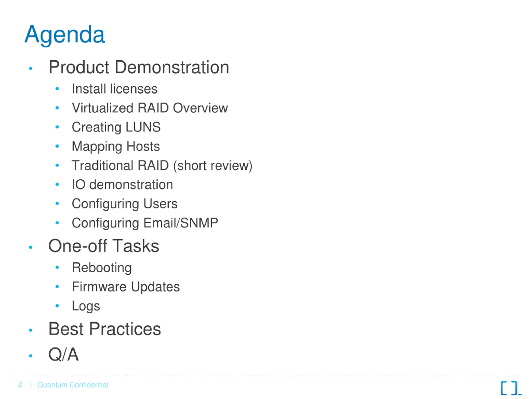Click the Quantum bracket logo icon
The width and height of the screenshot is (532, 399).
pos(511,388)
